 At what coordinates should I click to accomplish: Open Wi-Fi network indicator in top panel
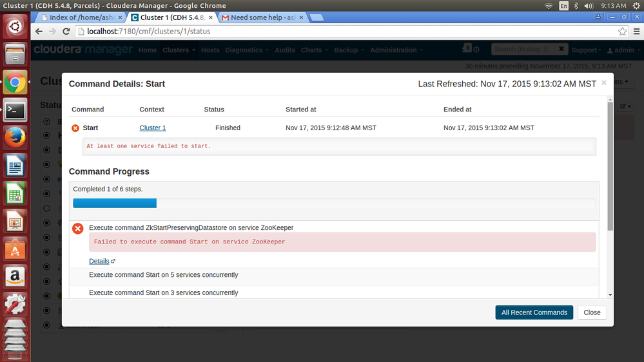coord(549,6)
